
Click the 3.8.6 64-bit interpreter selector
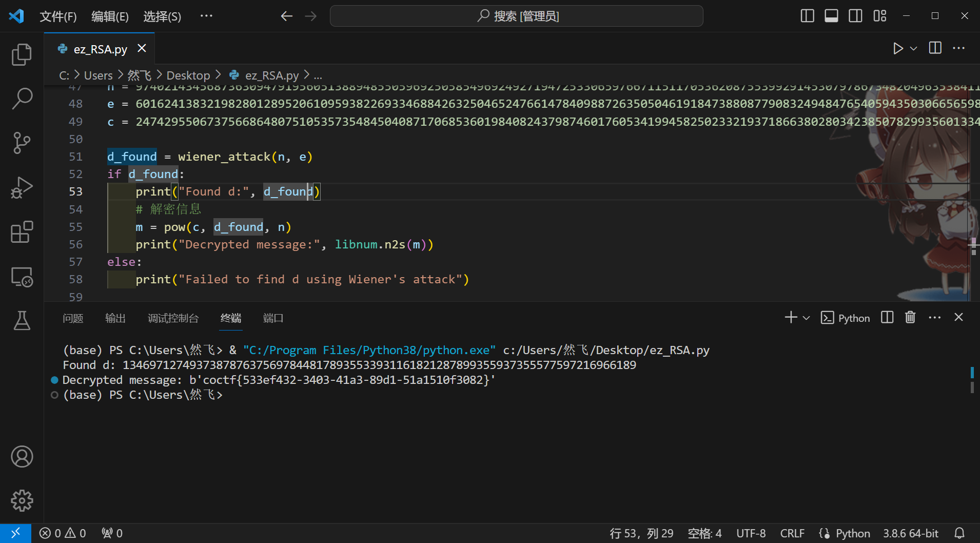910,533
